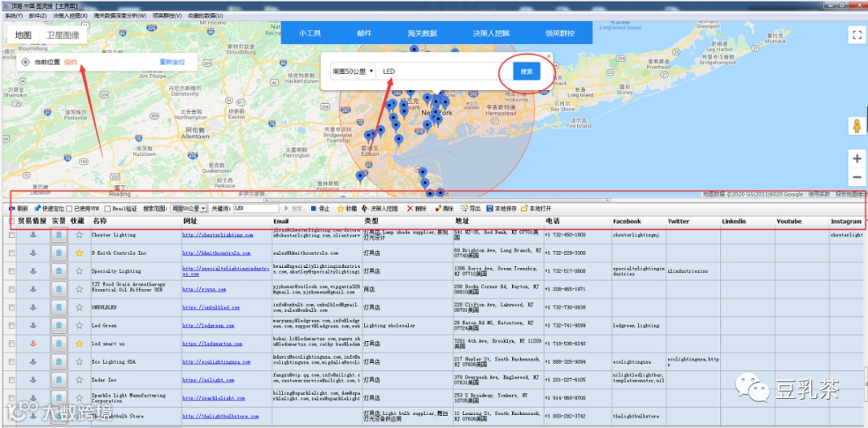Click the Street View pegman icon

tap(857, 126)
